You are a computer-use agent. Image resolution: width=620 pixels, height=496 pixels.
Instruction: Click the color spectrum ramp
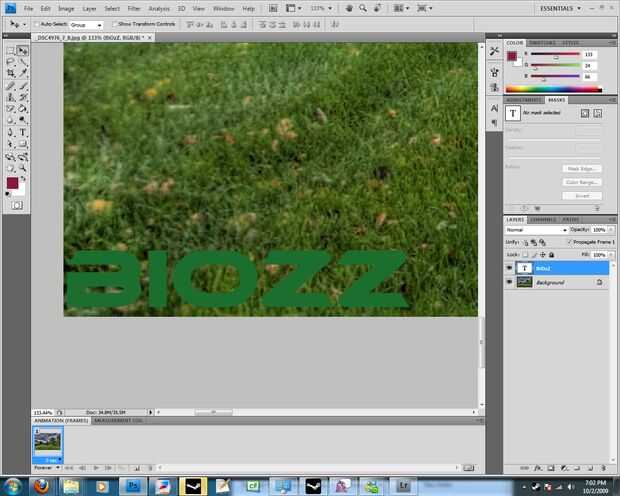(x=554, y=89)
